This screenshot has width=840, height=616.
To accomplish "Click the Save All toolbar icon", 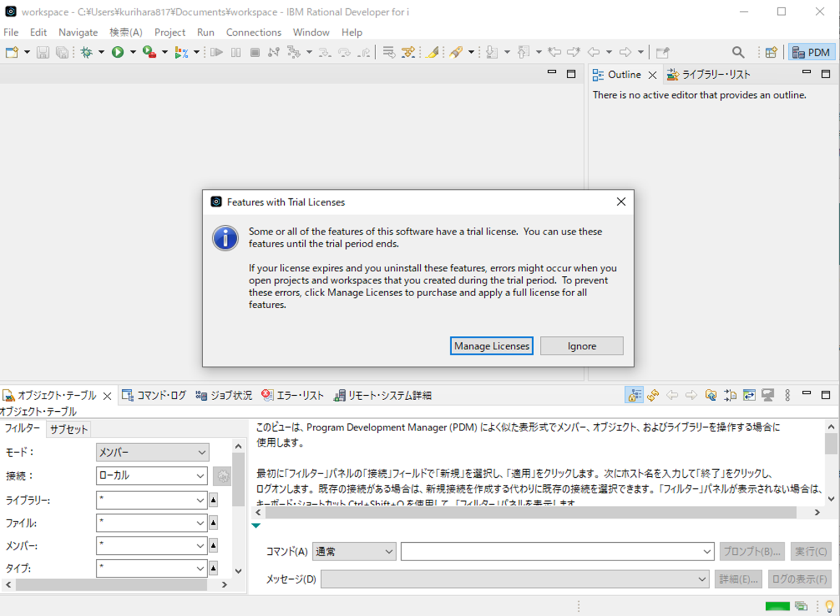I will (62, 52).
